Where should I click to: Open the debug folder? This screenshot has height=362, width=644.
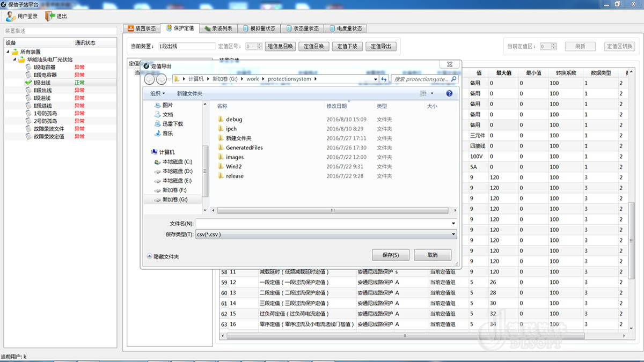point(234,120)
